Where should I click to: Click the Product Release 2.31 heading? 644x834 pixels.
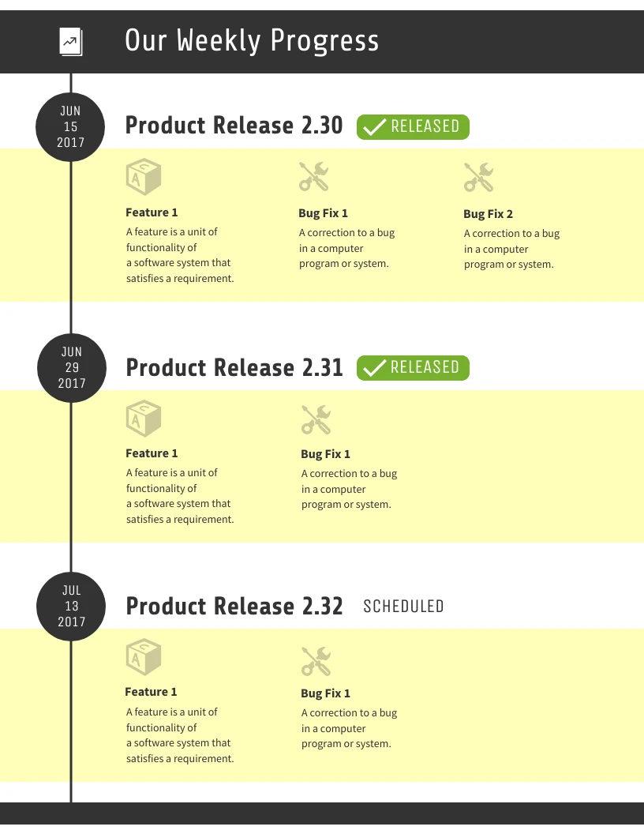click(x=234, y=367)
